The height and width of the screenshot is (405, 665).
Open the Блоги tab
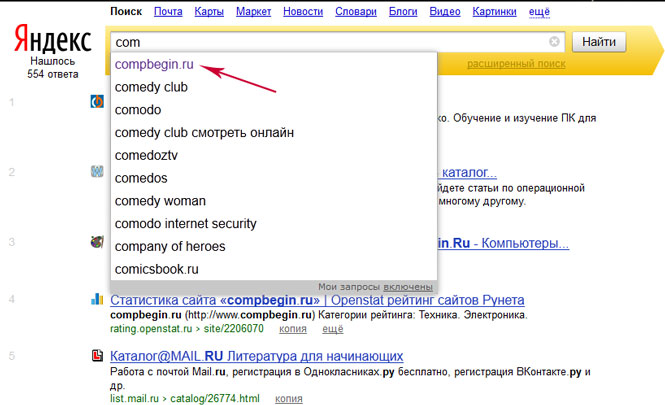(403, 11)
